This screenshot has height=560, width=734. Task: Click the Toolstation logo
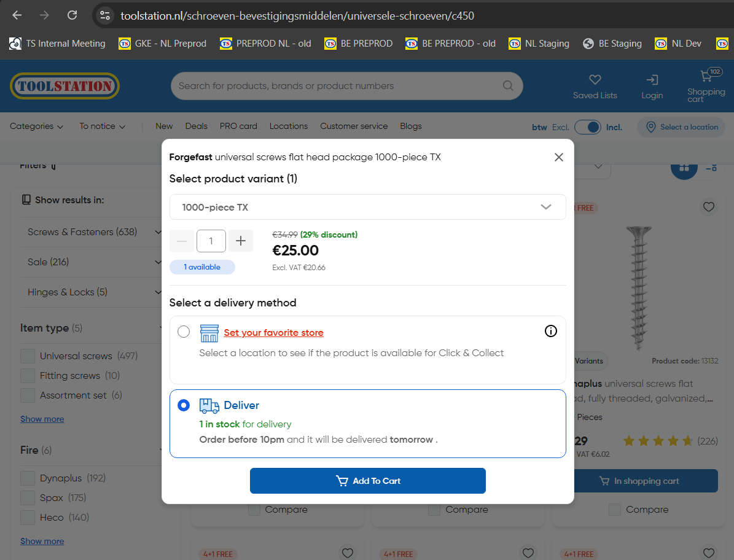click(64, 86)
